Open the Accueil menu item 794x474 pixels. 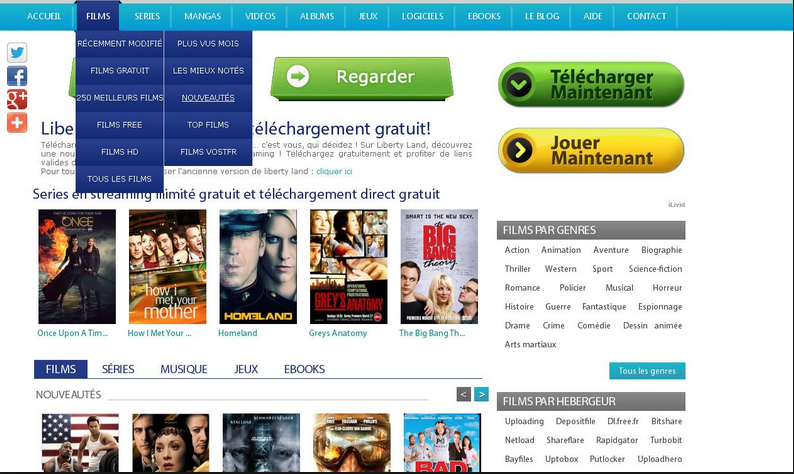[44, 16]
